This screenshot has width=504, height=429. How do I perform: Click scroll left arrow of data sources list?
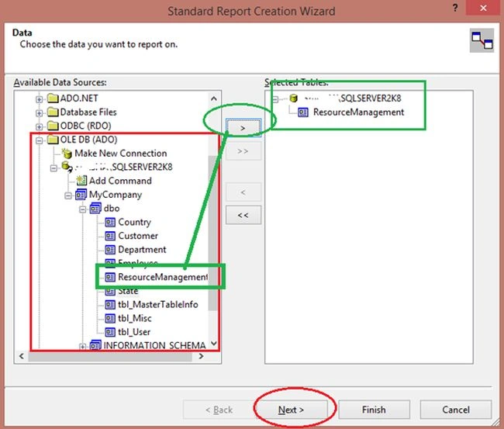[x=22, y=356]
